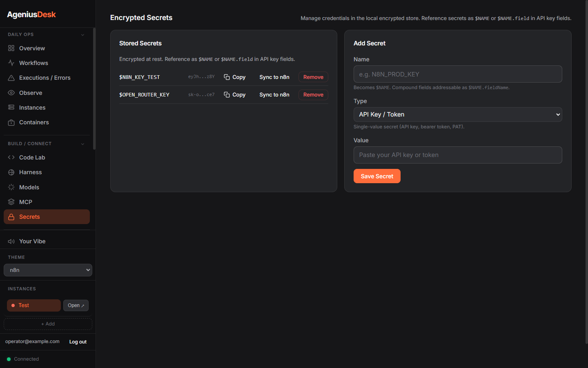Click the Your Vibe speaker icon
Screen dimensions: 588x368
coord(11,241)
